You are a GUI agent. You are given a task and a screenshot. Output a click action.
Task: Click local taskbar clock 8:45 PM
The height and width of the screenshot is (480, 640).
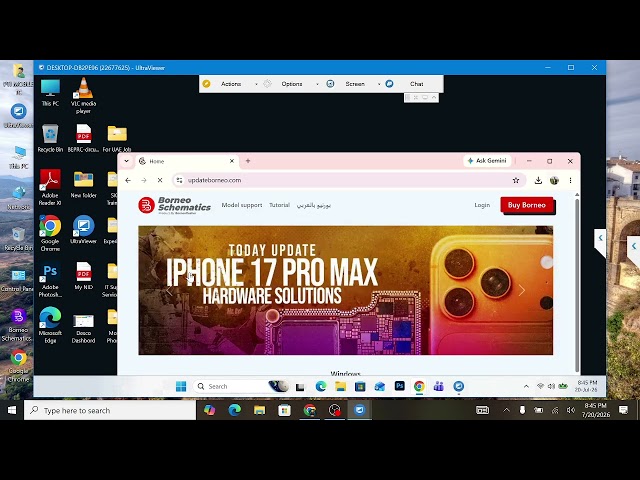pos(596,410)
